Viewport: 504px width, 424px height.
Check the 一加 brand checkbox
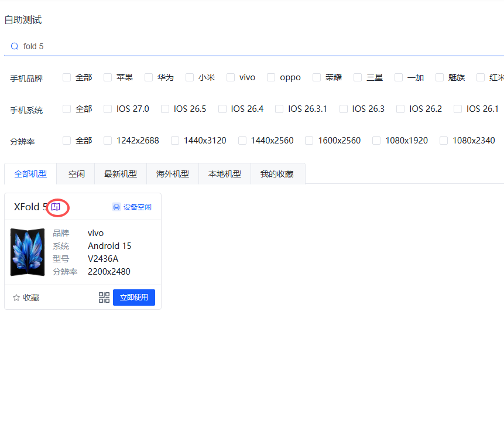pyautogui.click(x=399, y=77)
